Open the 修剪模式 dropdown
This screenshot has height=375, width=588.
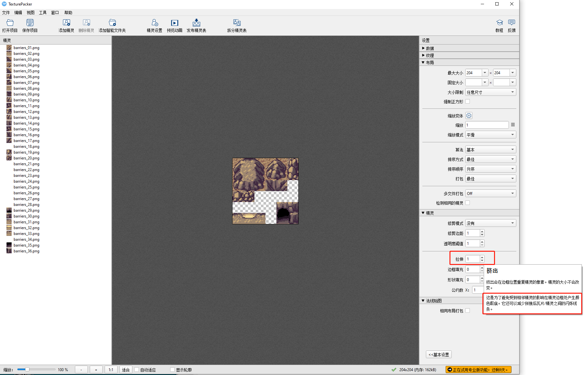click(x=490, y=223)
